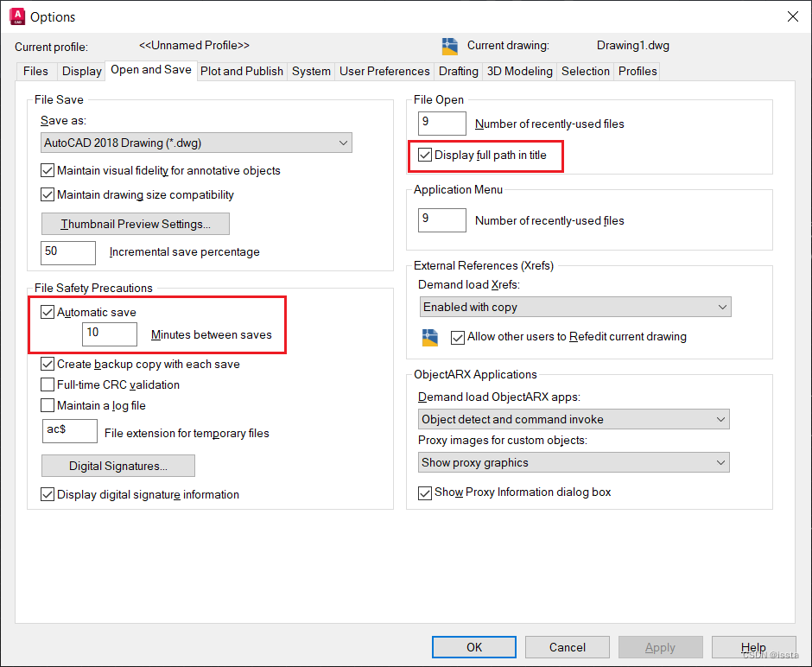This screenshot has width=812, height=667.
Task: Open Demand load ObjectARX apps dropdown
Action: tap(574, 419)
